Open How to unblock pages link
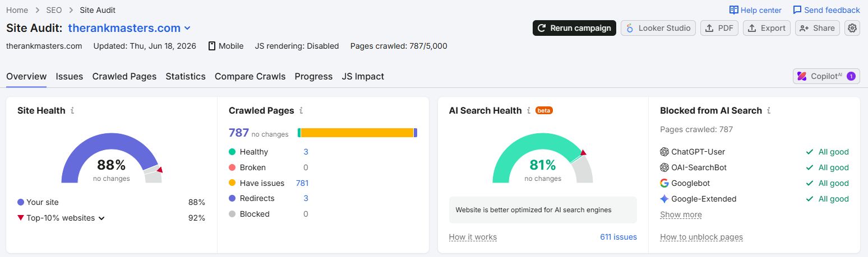868x257 pixels. click(701, 237)
